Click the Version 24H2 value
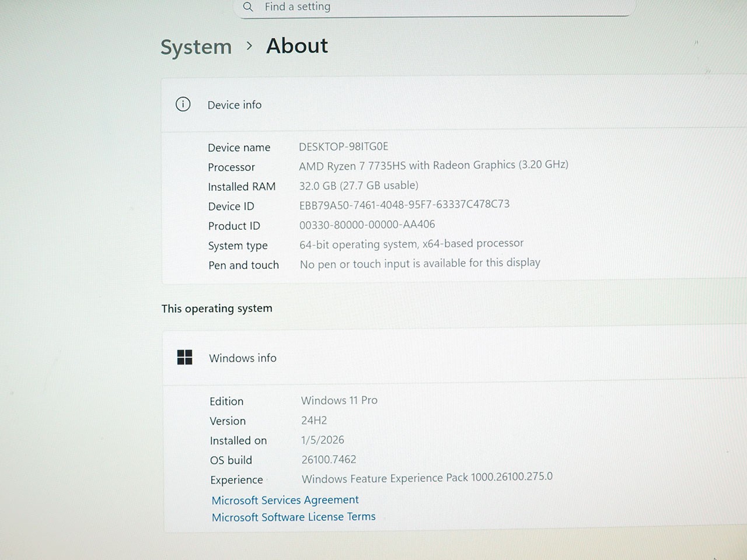The height and width of the screenshot is (560, 747). pyautogui.click(x=314, y=421)
